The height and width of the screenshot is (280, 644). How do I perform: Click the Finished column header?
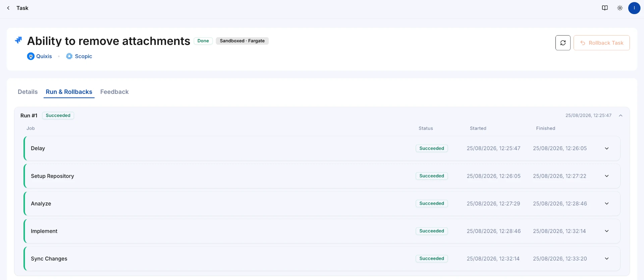(x=545, y=128)
